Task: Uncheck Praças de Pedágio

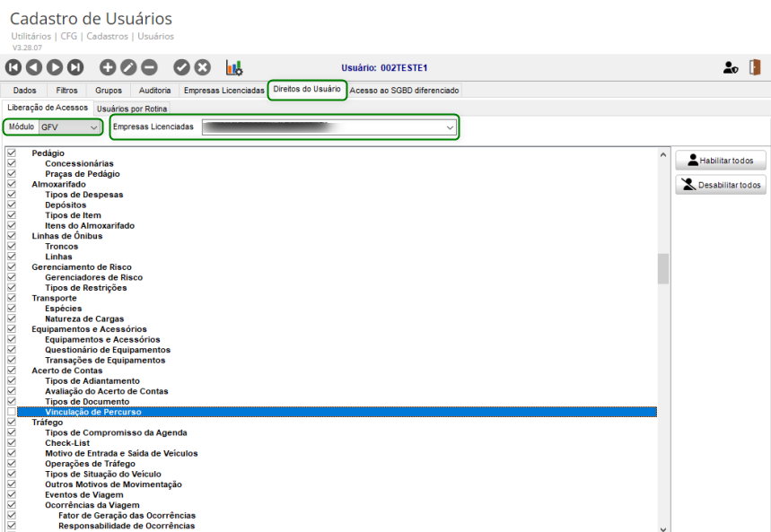Action: (x=12, y=173)
